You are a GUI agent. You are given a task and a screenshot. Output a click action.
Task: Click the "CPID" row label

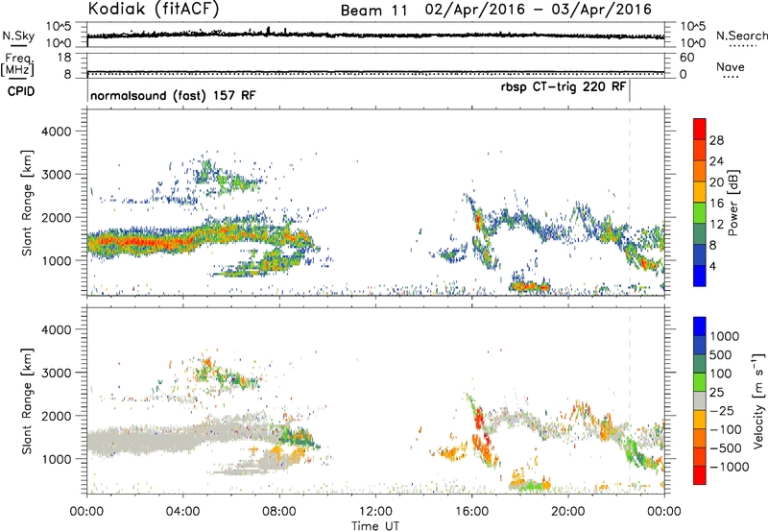click(21, 91)
